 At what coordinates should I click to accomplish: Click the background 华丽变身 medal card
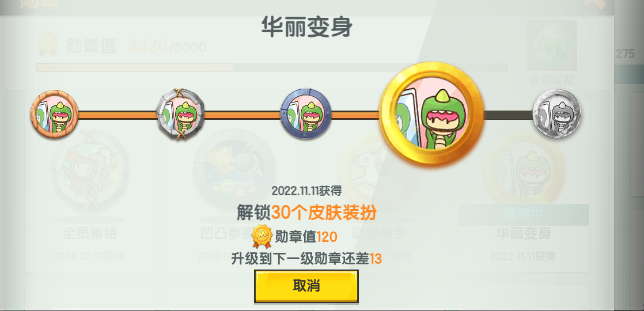523,185
